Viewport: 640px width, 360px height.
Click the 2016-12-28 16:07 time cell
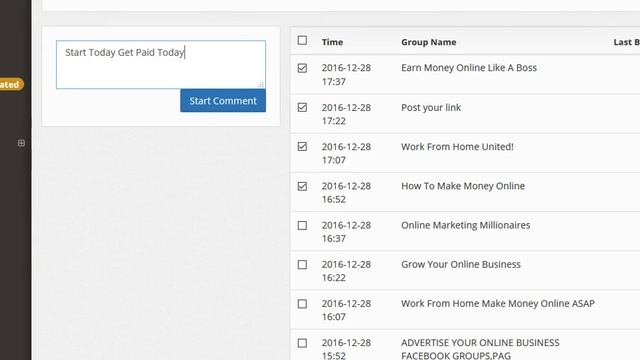click(346, 310)
